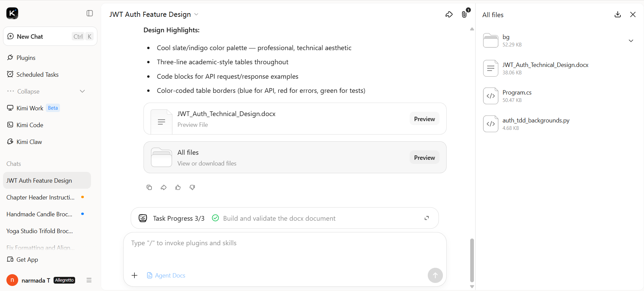Preview the JWT_Auth_Technical_Design.docx file

(x=424, y=119)
